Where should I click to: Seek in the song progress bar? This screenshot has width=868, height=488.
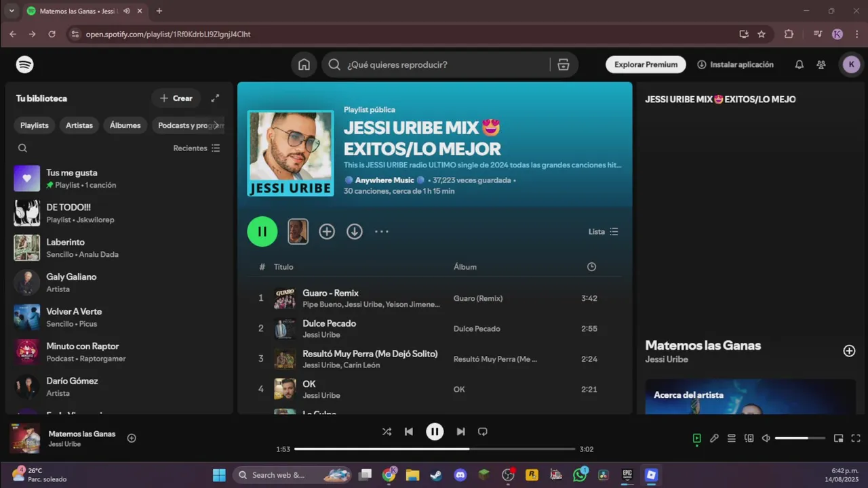pyautogui.click(x=435, y=449)
